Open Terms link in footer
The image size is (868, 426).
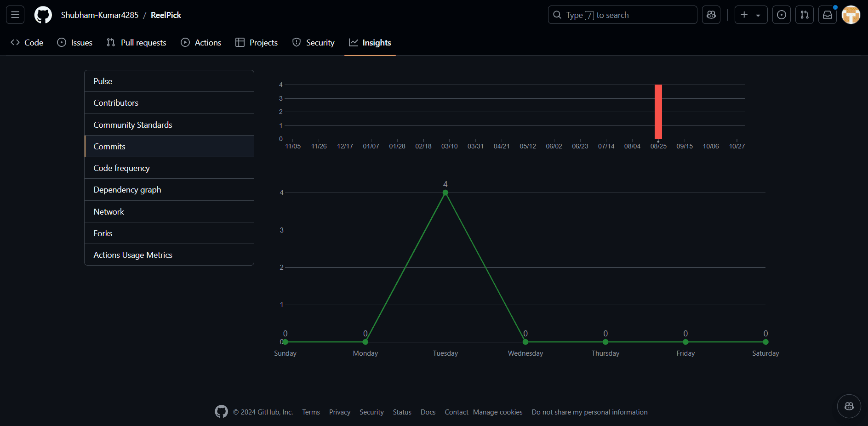[311, 412]
